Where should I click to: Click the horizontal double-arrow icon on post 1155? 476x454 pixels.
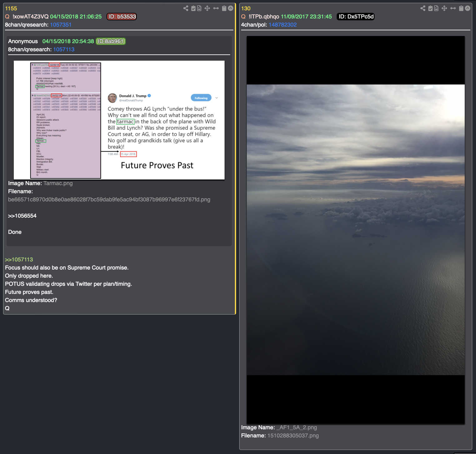tap(216, 8)
